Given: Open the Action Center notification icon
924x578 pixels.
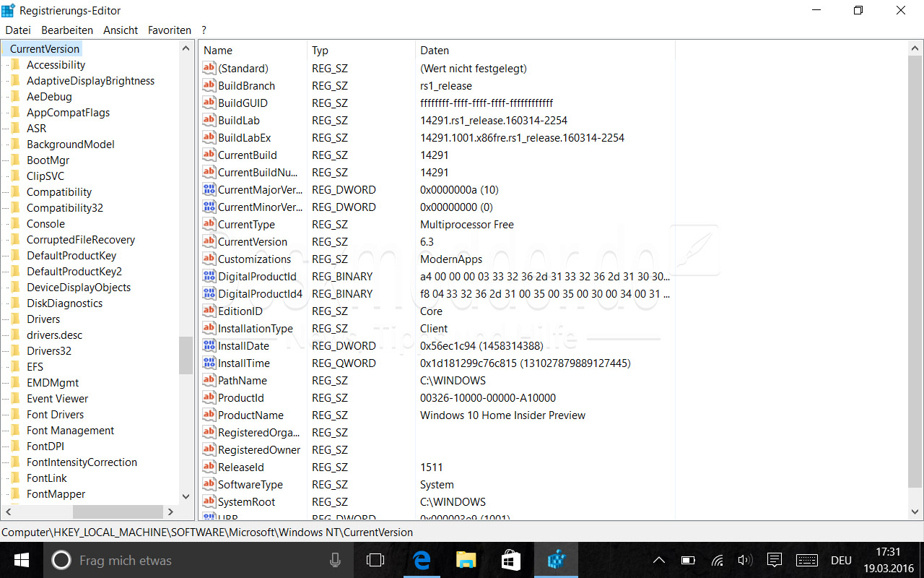Looking at the screenshot, I should pos(775,560).
